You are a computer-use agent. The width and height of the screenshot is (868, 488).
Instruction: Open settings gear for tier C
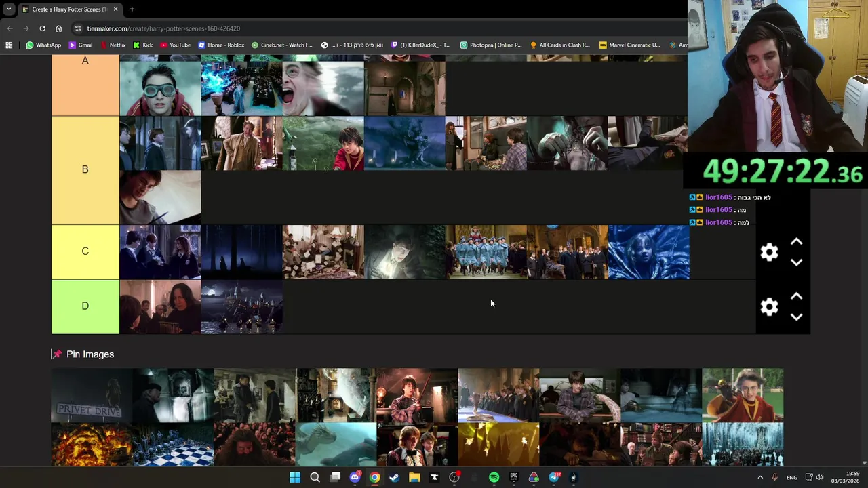click(x=769, y=252)
